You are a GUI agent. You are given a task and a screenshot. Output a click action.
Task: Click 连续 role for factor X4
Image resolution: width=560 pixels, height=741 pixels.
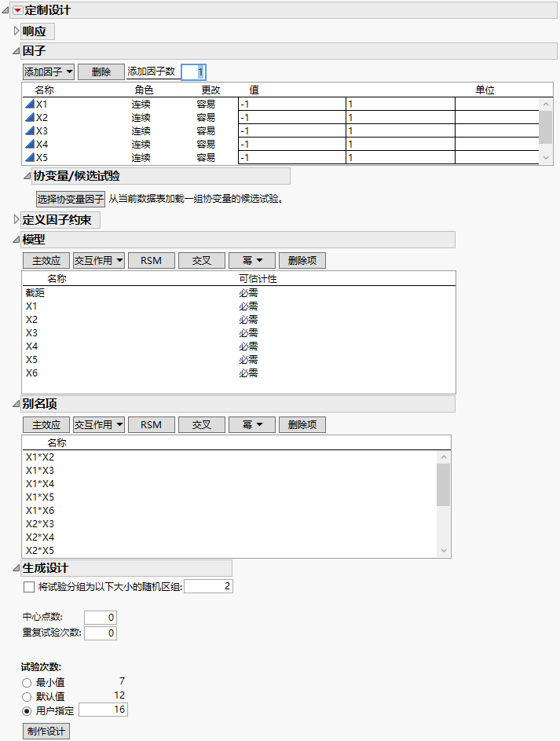141,144
